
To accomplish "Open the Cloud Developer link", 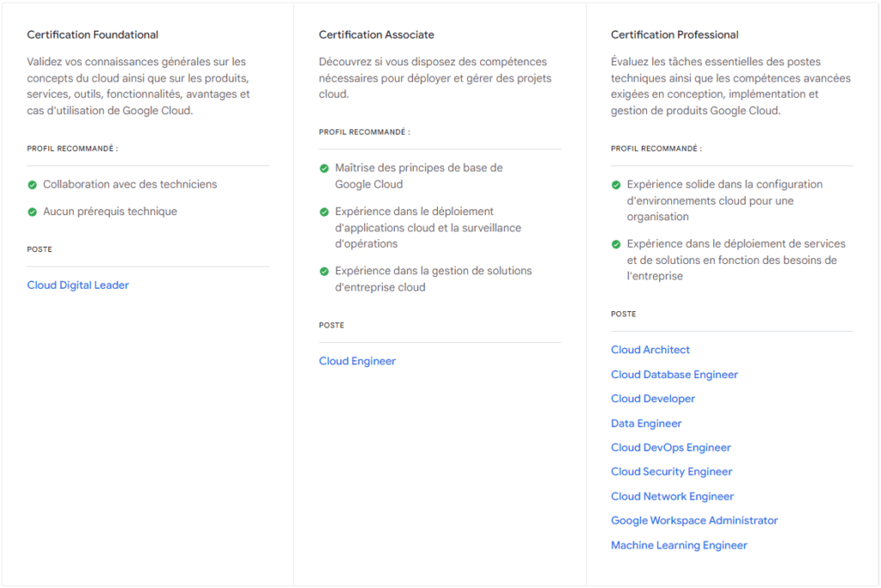I will click(x=652, y=398).
